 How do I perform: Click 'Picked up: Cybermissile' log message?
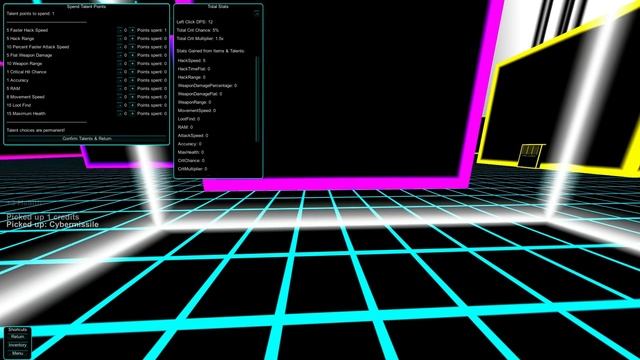point(52,224)
